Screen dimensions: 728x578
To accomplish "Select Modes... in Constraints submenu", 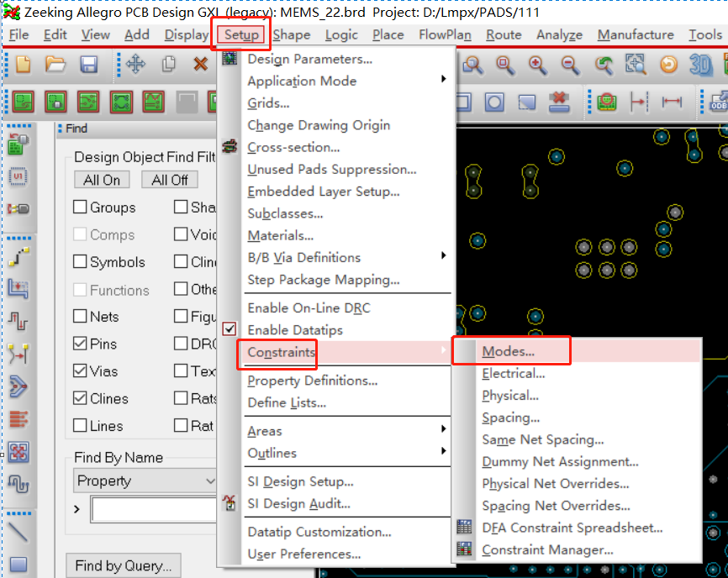I will tap(508, 351).
